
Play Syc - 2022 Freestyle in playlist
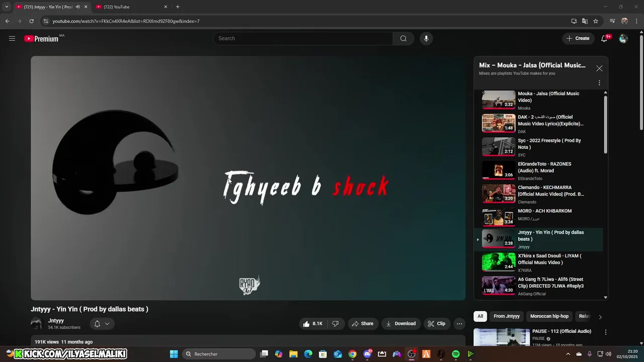(538, 147)
